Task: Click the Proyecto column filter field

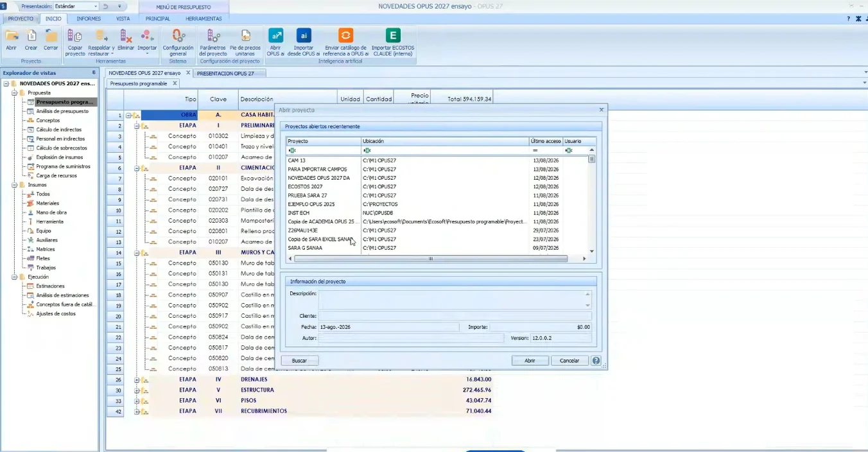Action: pos(324,150)
